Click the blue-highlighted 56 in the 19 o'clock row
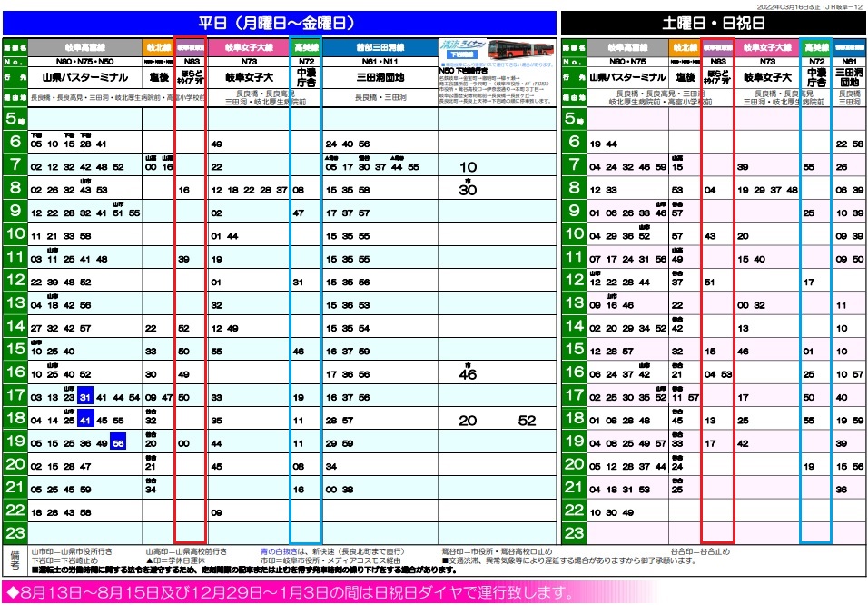This screenshot has height=605, width=868. pos(119,444)
